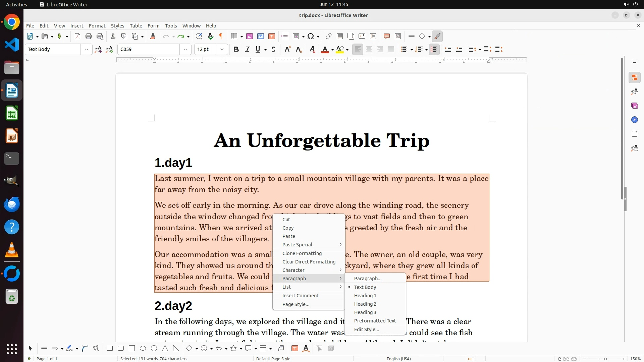Select Heading 2 from paragraph submenu
This screenshot has width=644, height=362.
365,304
